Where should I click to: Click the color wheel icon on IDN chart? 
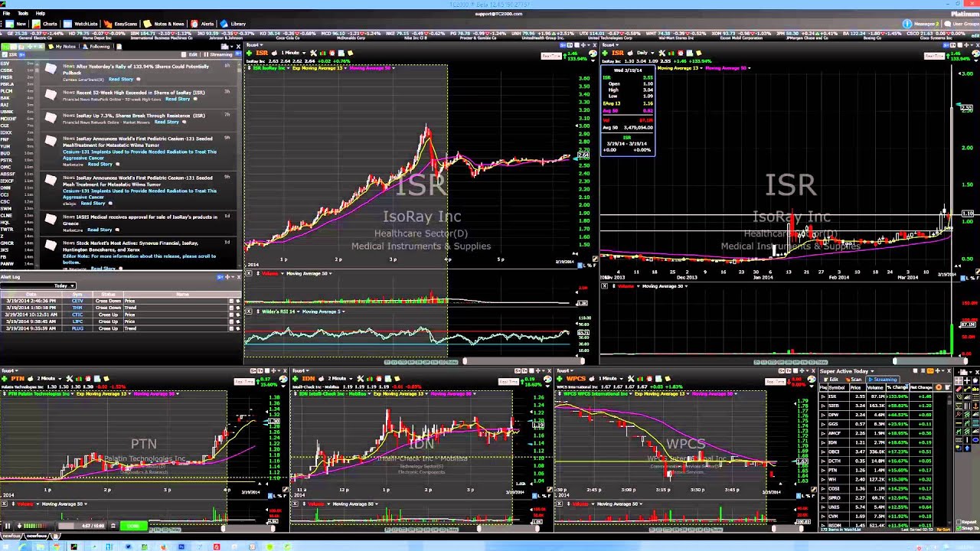tap(547, 379)
